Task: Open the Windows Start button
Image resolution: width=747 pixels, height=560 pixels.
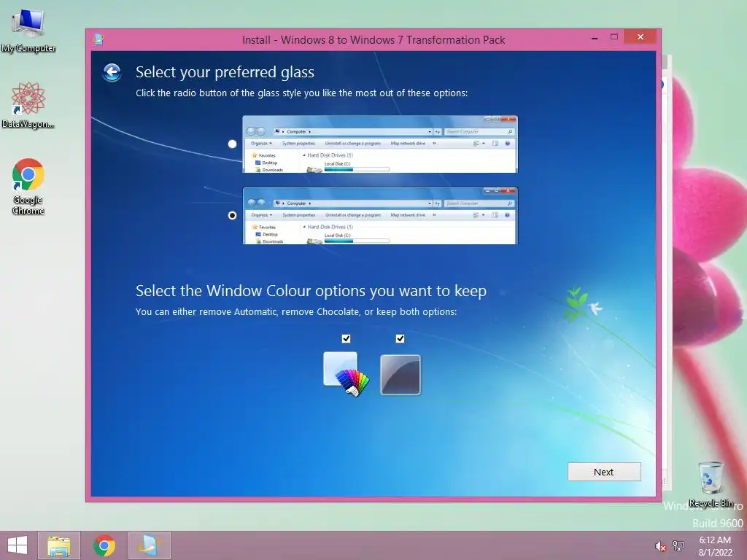Action: click(18, 545)
